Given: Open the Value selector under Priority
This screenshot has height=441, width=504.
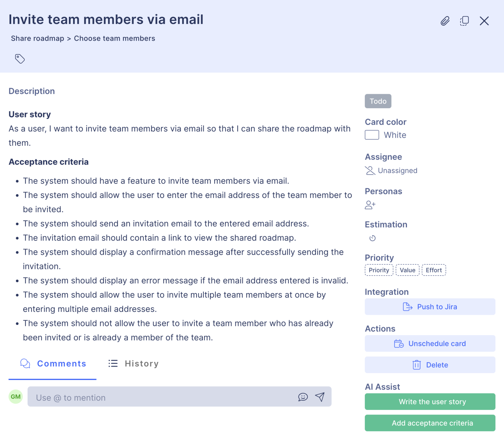Looking at the screenshot, I should [x=407, y=270].
